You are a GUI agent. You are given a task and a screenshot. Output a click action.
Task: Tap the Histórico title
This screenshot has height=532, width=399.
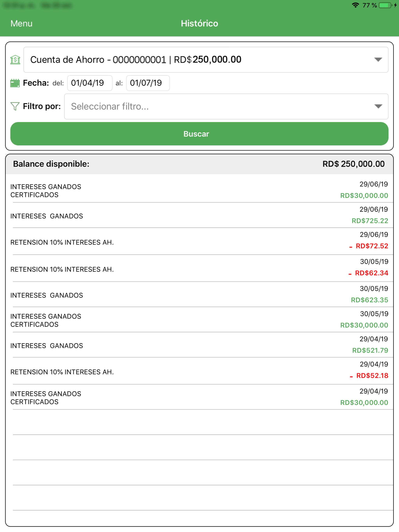click(199, 23)
